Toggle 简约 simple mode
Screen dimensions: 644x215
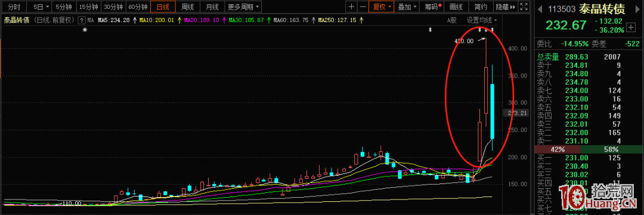pos(481,7)
